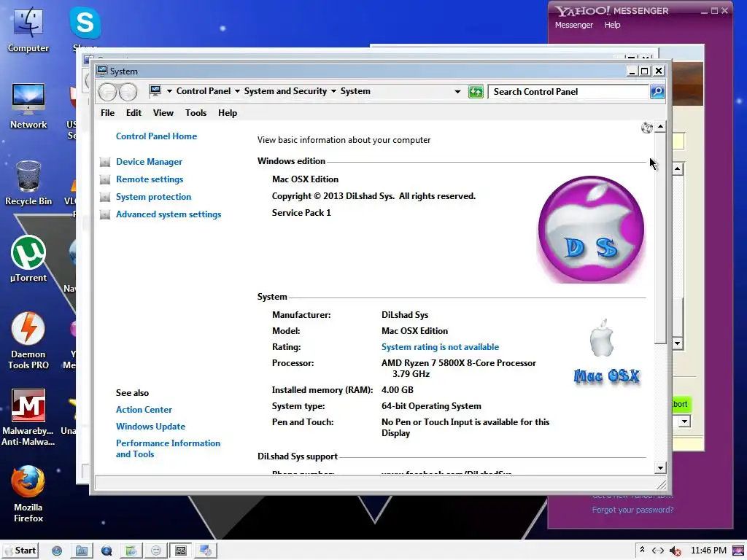747x560 pixels.
Task: Open the View menu
Action: pos(163,113)
